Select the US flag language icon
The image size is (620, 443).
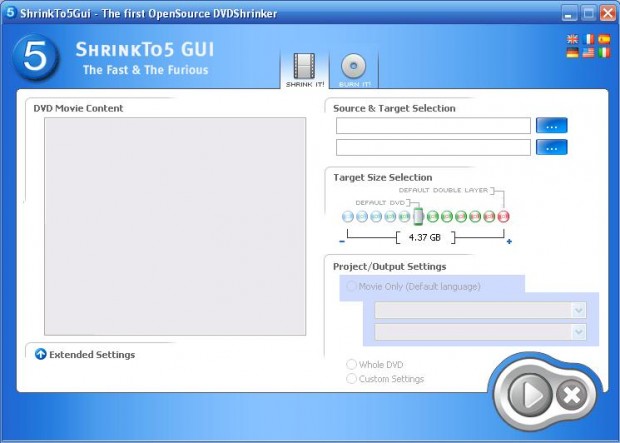point(588,53)
